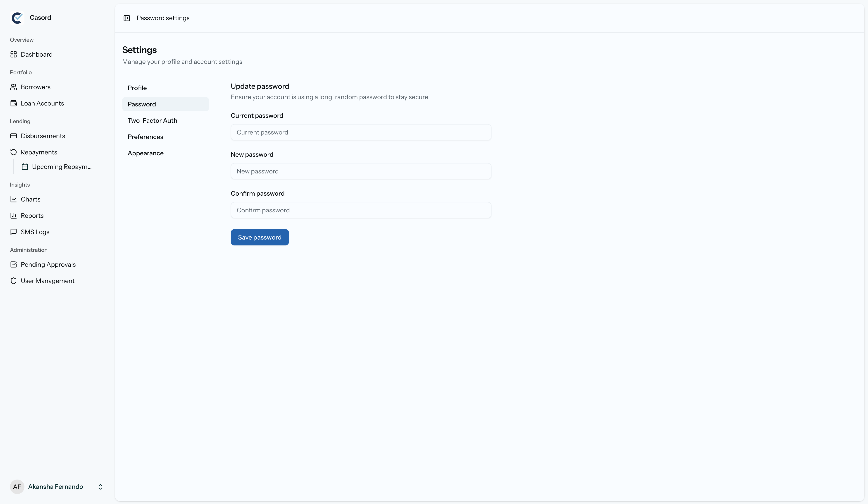Click the Save password button

(259, 237)
